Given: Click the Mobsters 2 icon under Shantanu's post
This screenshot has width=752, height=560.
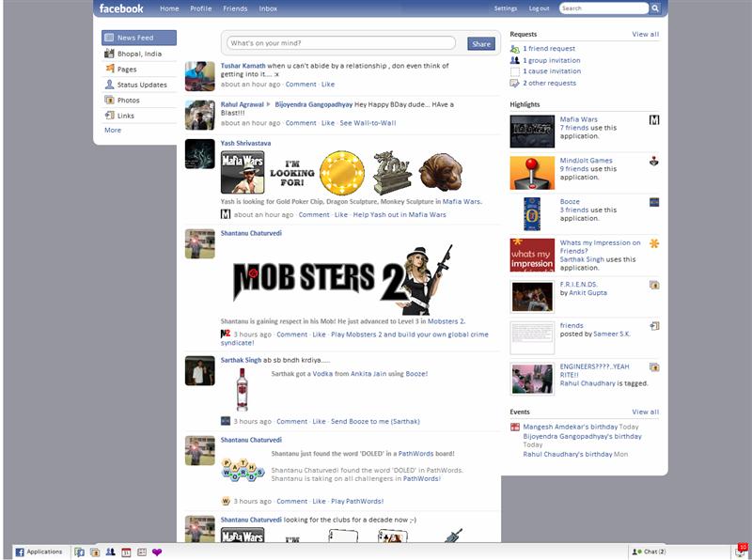Looking at the screenshot, I should tap(226, 334).
